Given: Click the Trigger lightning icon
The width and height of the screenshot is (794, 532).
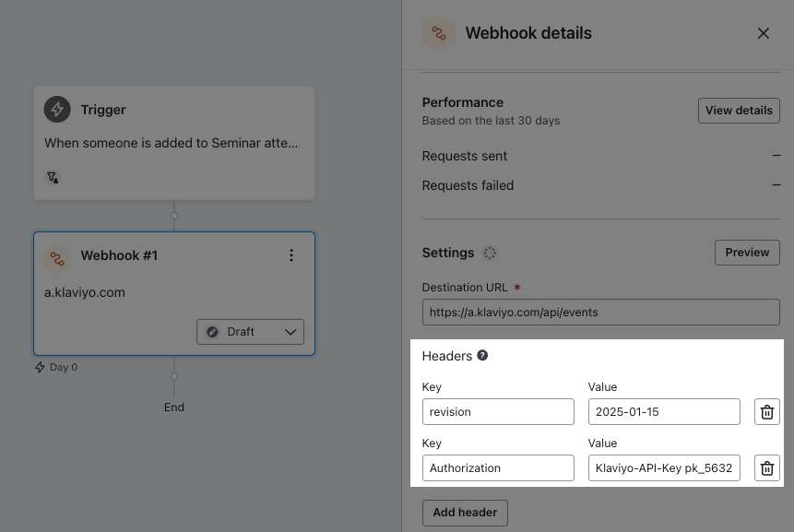Looking at the screenshot, I should [57, 109].
